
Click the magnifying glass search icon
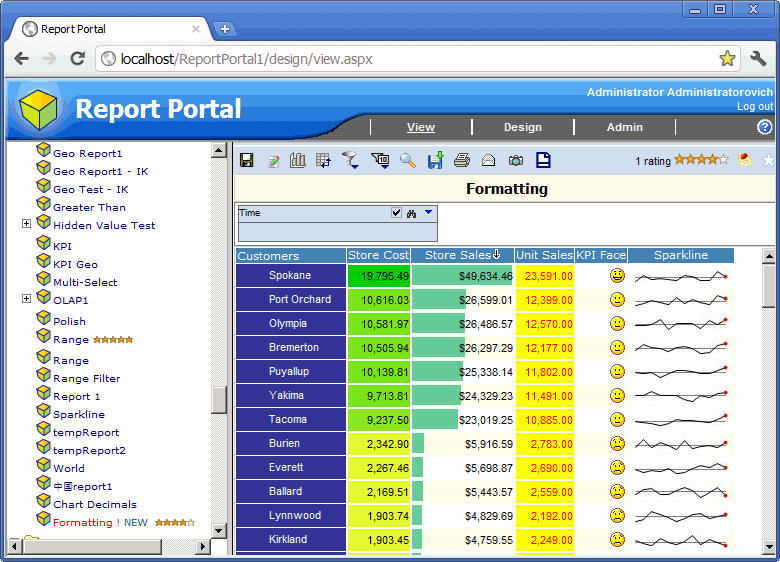pyautogui.click(x=408, y=160)
